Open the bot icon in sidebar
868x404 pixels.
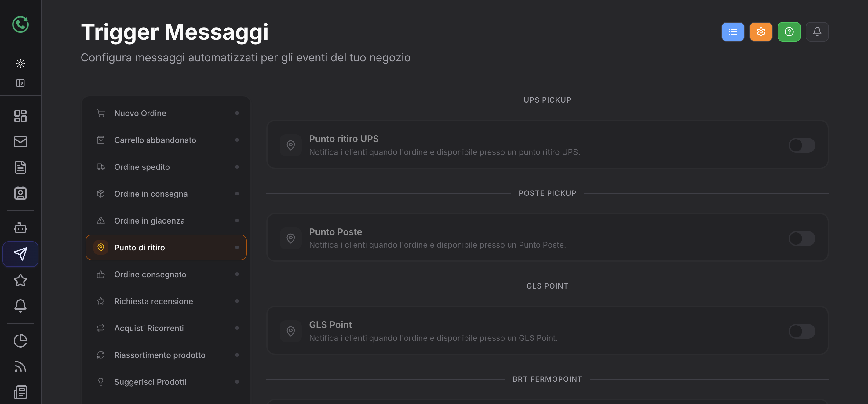point(20,228)
